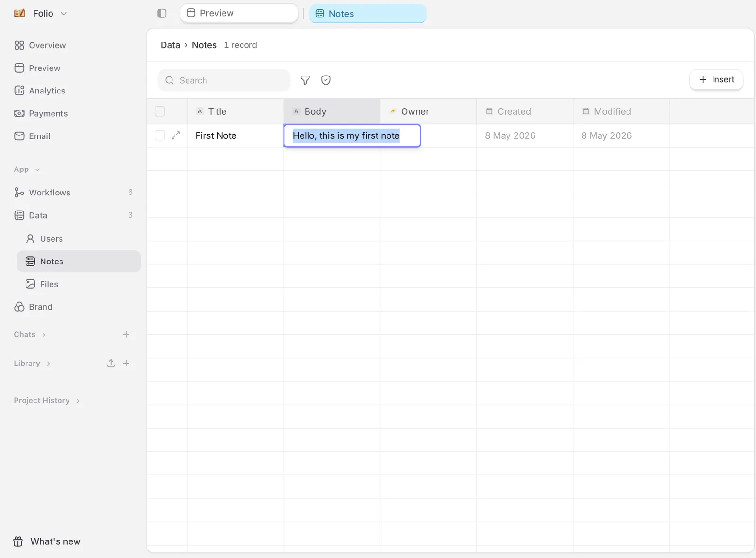
Task: Click the Title column header
Action: click(235, 111)
